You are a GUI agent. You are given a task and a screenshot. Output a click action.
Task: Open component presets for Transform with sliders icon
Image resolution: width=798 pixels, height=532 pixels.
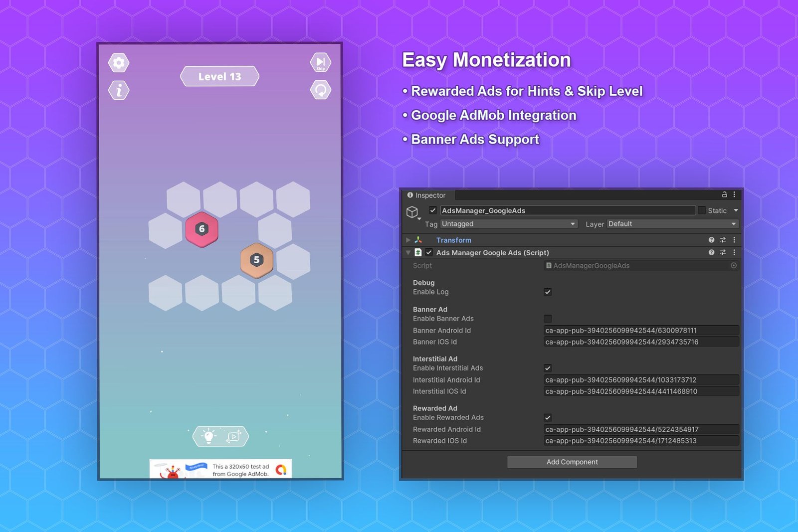(722, 240)
